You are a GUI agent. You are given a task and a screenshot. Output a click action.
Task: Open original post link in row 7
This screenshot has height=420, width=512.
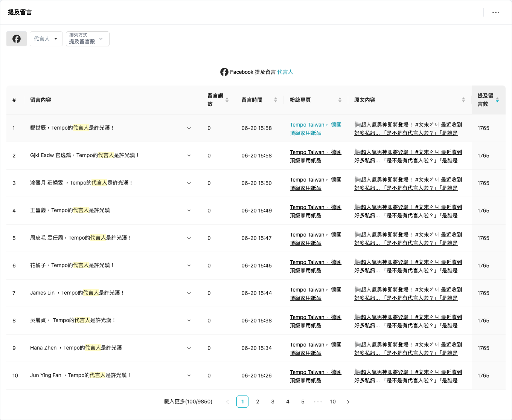pyautogui.click(x=408, y=294)
